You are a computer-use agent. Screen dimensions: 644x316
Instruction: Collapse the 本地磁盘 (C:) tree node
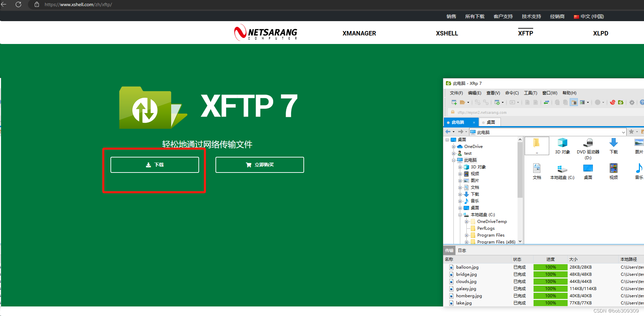pos(460,215)
